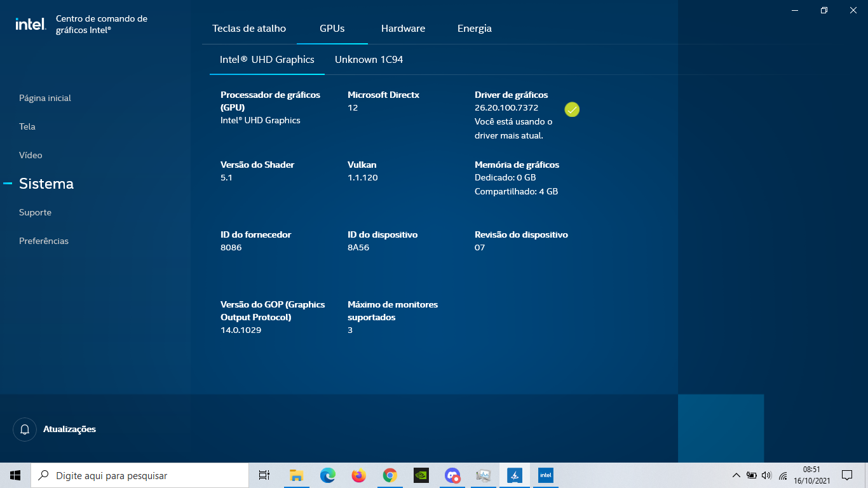Open the Atualizações bell icon
Screen dimensions: 868x488
tap(25, 430)
